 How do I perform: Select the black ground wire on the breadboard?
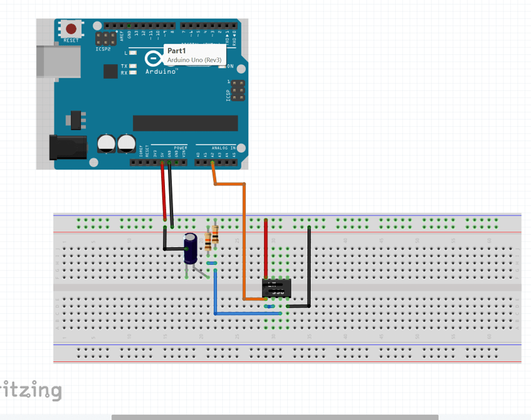point(310,264)
